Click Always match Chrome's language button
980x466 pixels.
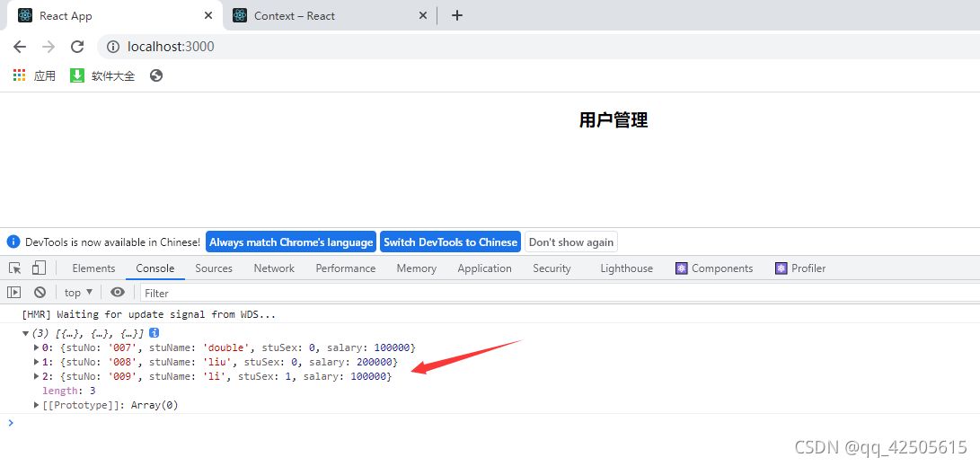tap(291, 242)
